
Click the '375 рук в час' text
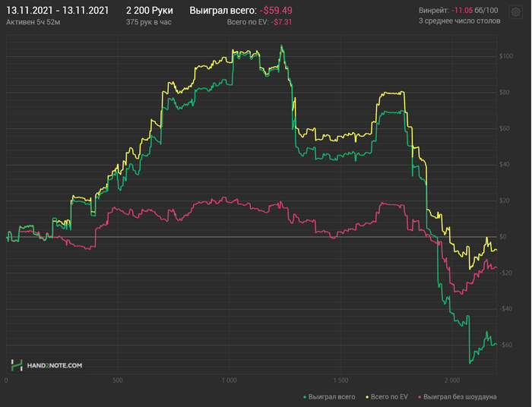[x=149, y=22]
